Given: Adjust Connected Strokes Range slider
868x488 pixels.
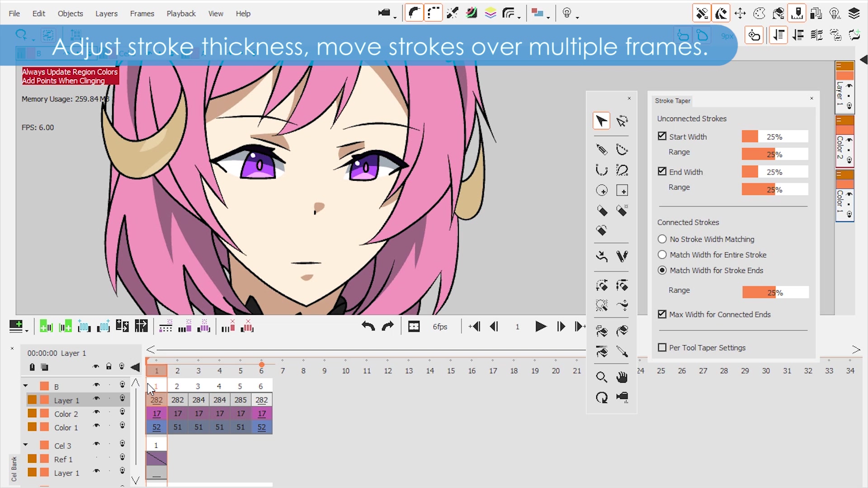Looking at the screenshot, I should click(x=775, y=292).
